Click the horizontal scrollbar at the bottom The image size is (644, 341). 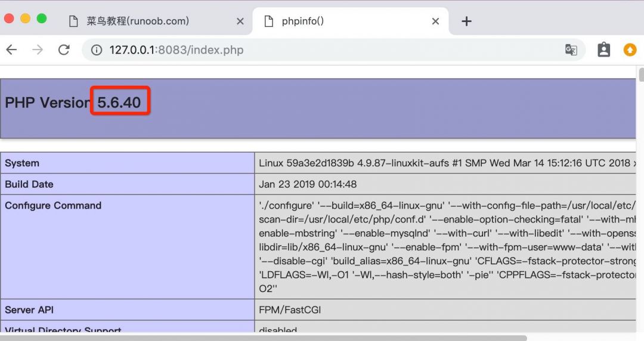[x=263, y=337]
